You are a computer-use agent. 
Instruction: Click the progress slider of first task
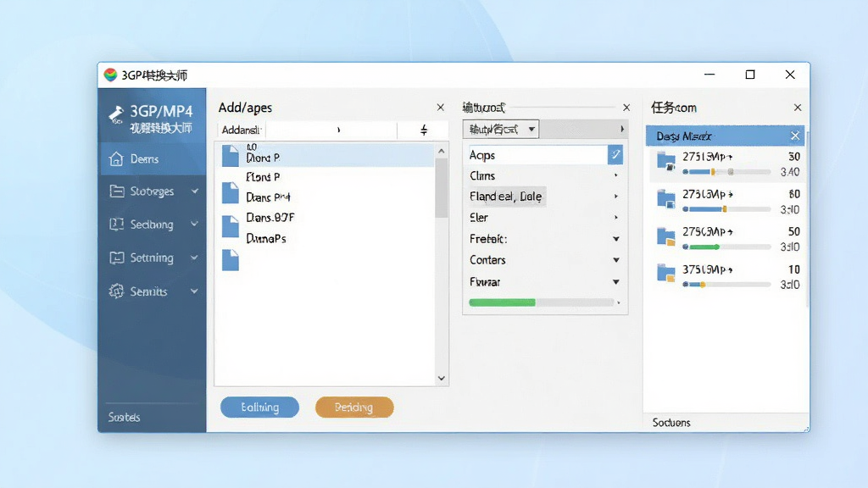[x=726, y=172]
